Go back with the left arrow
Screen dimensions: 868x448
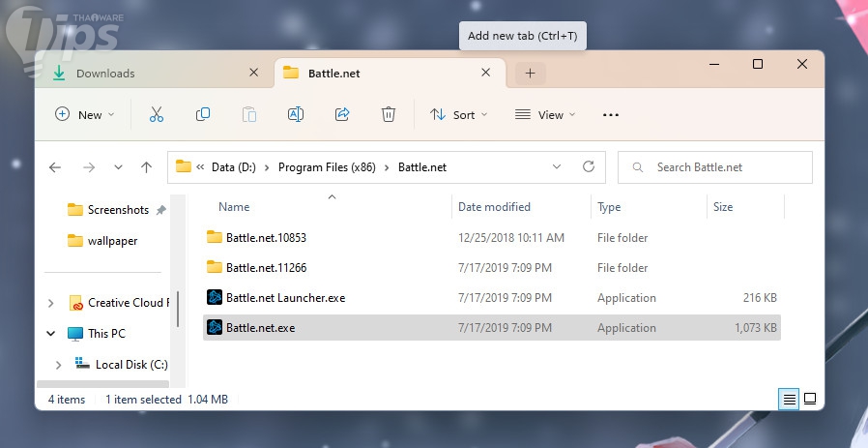pyautogui.click(x=55, y=167)
